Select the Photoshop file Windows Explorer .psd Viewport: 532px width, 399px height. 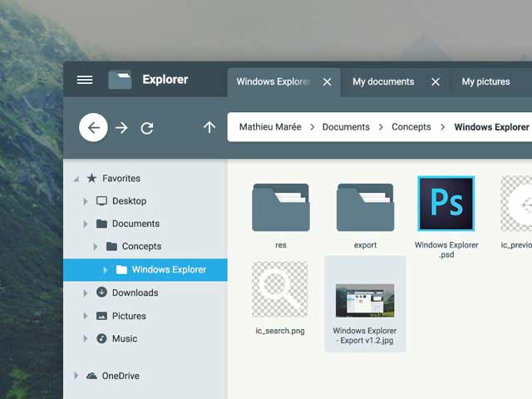pos(446,204)
